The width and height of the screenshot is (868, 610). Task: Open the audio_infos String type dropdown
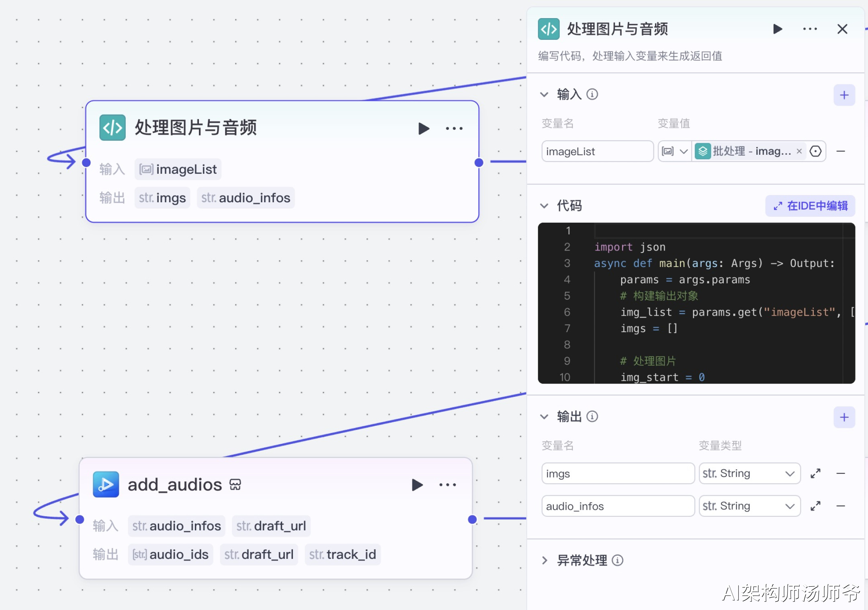[x=749, y=506]
